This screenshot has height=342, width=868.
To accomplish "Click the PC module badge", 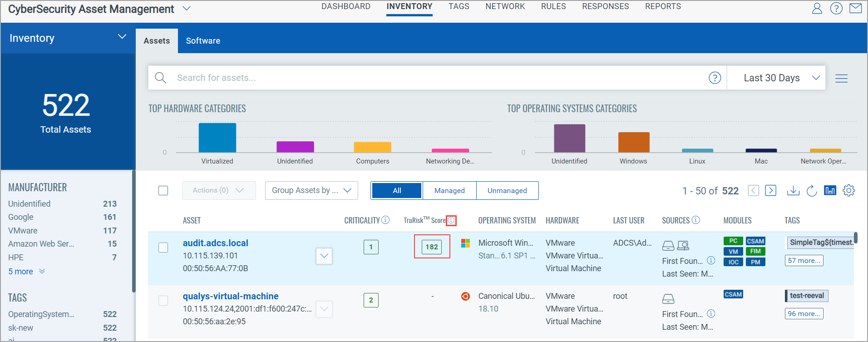I will coord(733,241).
